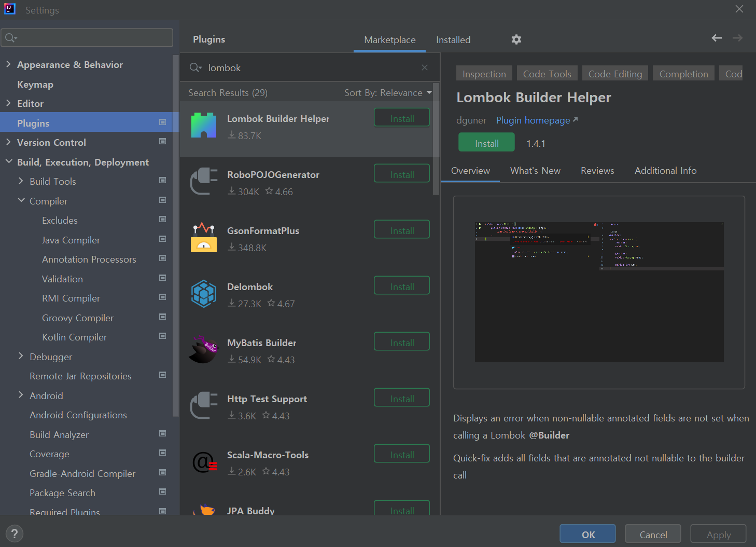Click the project-level icon beside Plugins

[162, 122]
